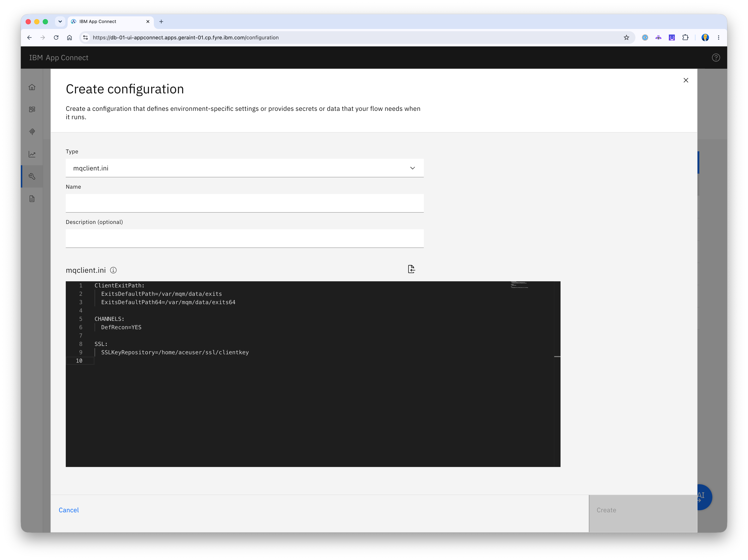Click the AI assistant floating button
The width and height of the screenshot is (748, 560).
[705, 497]
